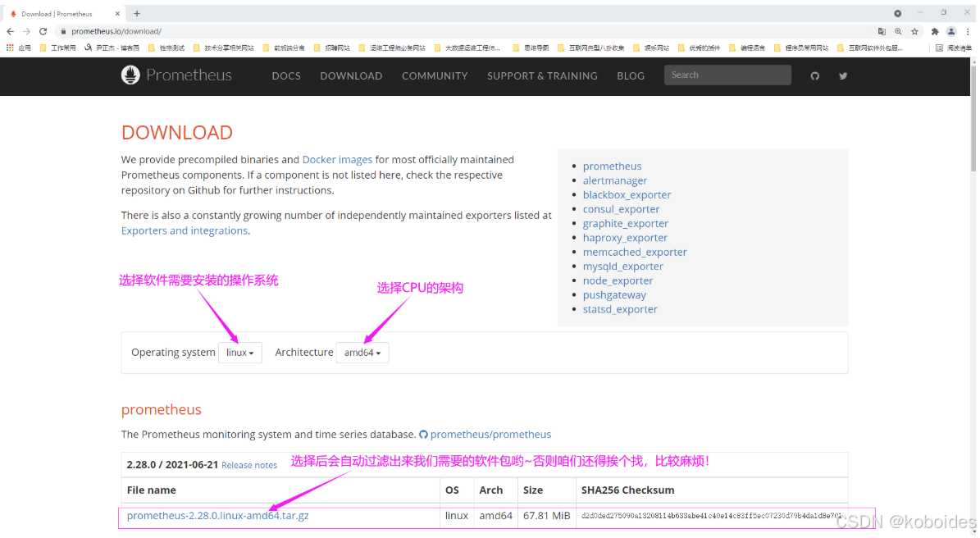
Task: Click the 67.81 MiB size cell
Action: pyautogui.click(x=546, y=516)
